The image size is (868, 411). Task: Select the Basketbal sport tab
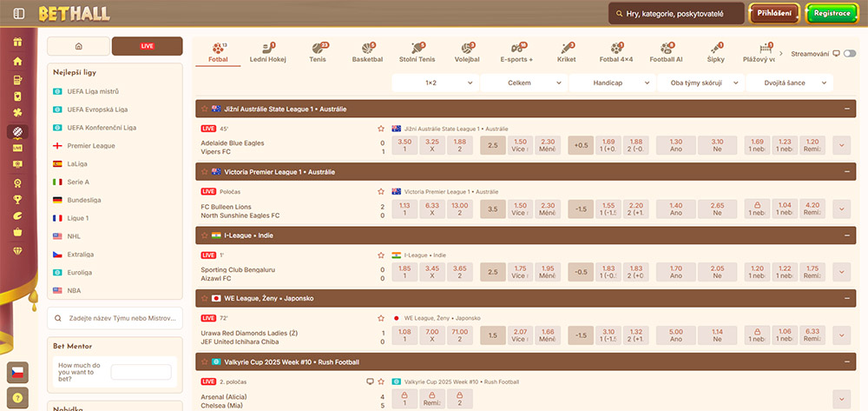pos(367,52)
